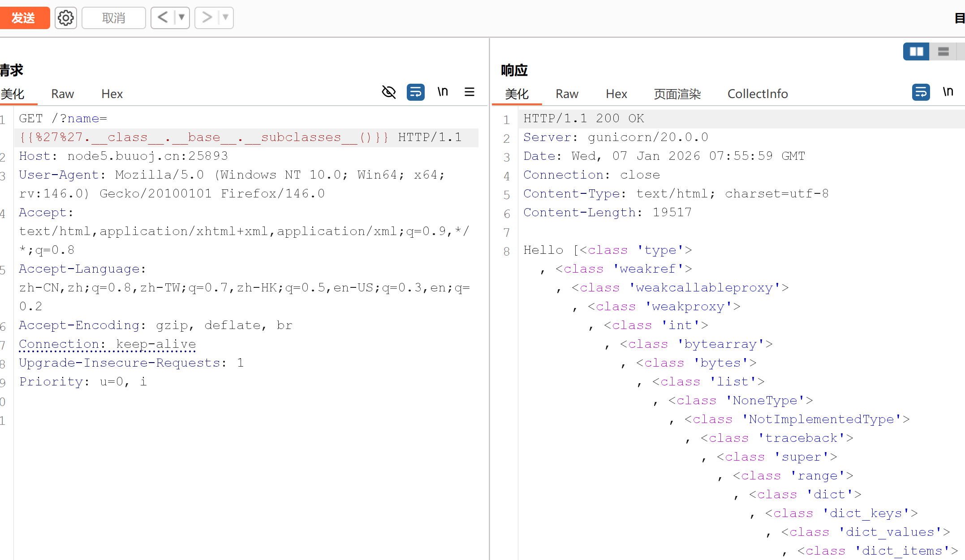The image size is (965, 560).
Task: Expand back history dropdown arrow
Action: coord(181,18)
